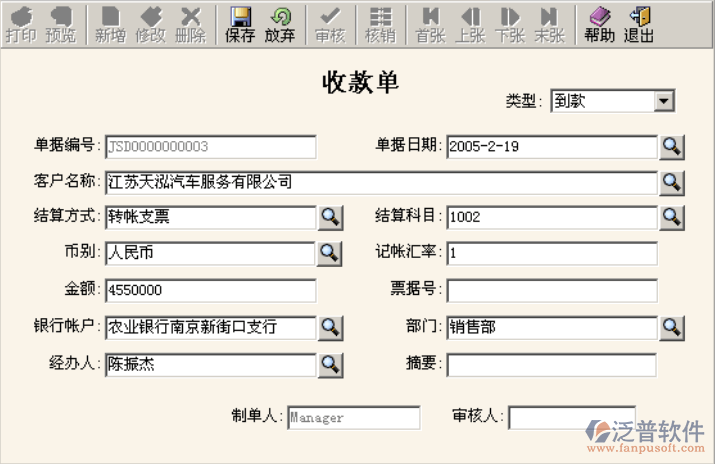This screenshot has height=464, width=715.
Task: Open the 结算科目 lookup magnifier
Action: [672, 217]
